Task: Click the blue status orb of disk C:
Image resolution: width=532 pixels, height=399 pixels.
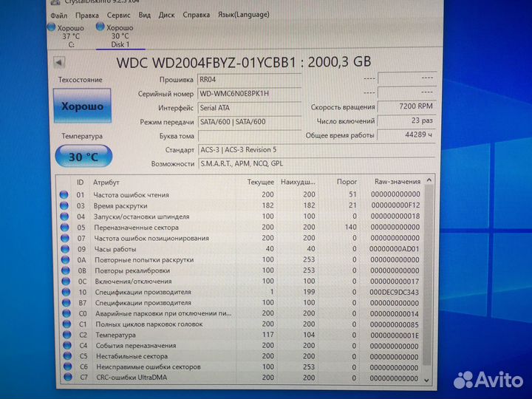Action: [52, 27]
